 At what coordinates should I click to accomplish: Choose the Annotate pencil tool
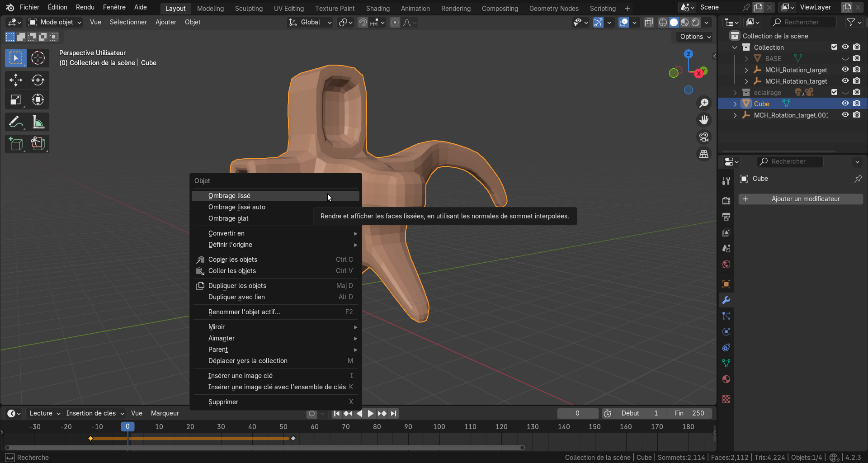pos(15,122)
